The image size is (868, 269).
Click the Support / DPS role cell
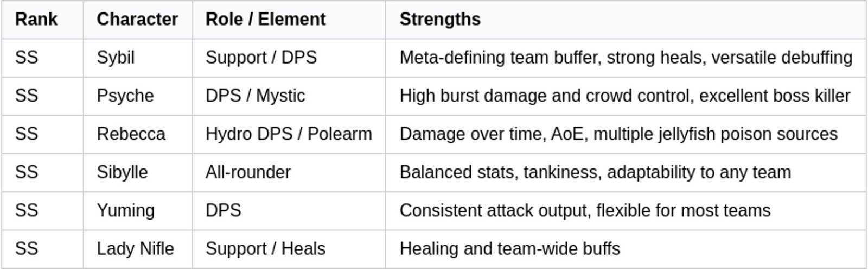[261, 58]
